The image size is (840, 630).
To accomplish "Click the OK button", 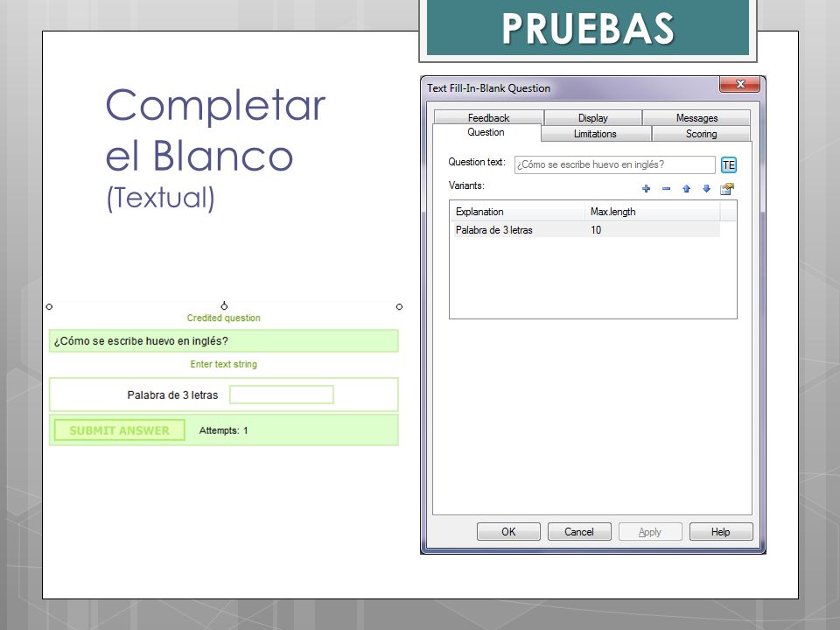I will 508,531.
